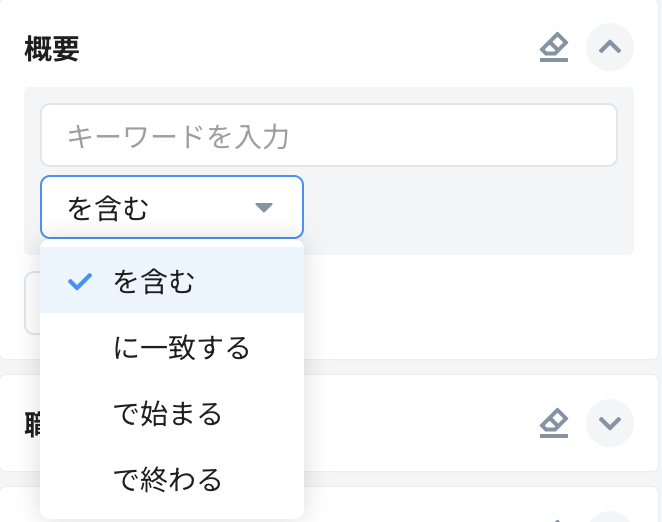Screen dimensions: 662x522
Task: Click the 職 section heading text
Action: coord(31,423)
